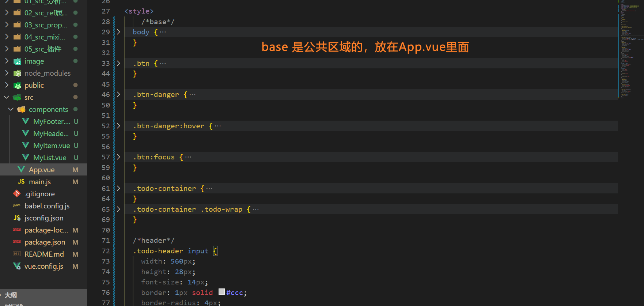Click the .todo-header selector text
The height and width of the screenshot is (306, 644).
pos(158,251)
